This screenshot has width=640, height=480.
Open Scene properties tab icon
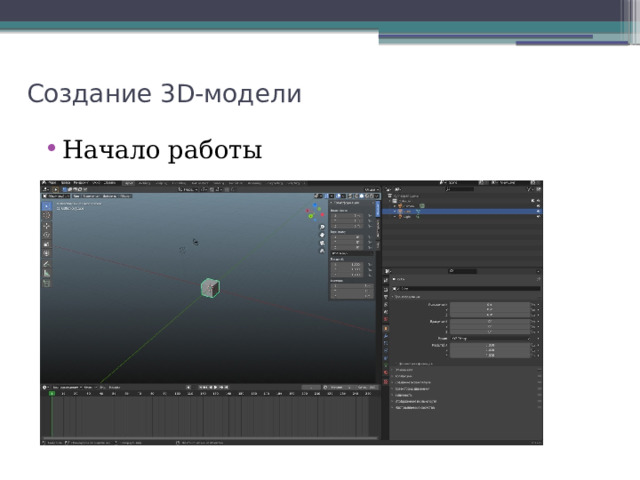[386, 312]
